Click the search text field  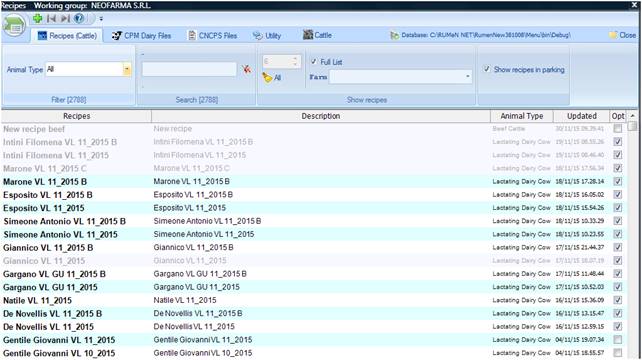pyautogui.click(x=189, y=69)
